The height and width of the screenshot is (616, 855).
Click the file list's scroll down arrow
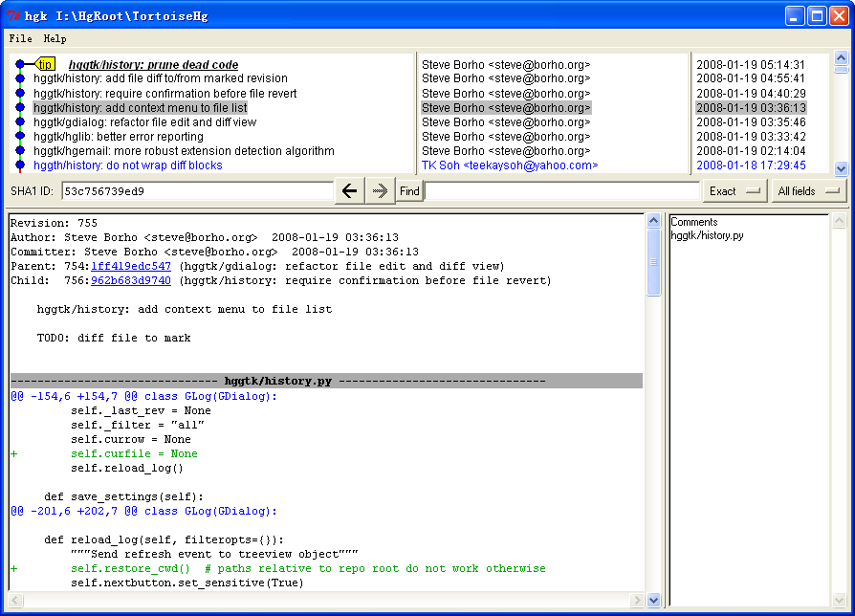point(839,600)
